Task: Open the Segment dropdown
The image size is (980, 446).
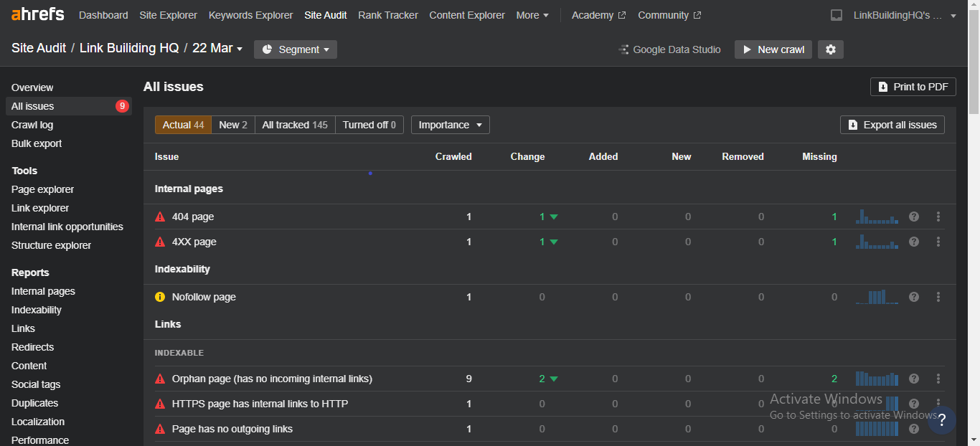Action: click(296, 49)
